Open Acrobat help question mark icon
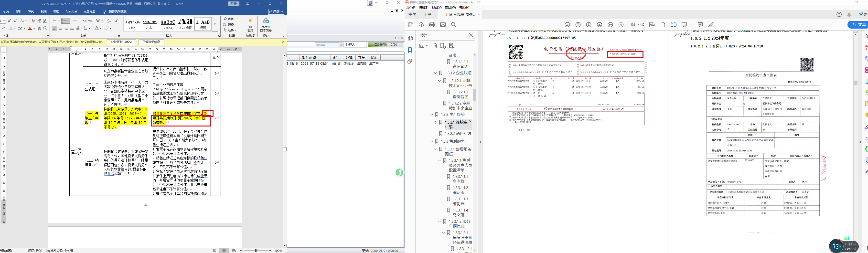Screen dimensions: 868x253 tap(839, 14)
